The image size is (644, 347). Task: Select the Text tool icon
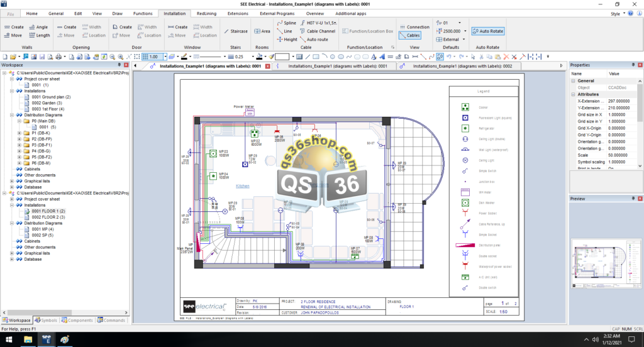[374, 57]
